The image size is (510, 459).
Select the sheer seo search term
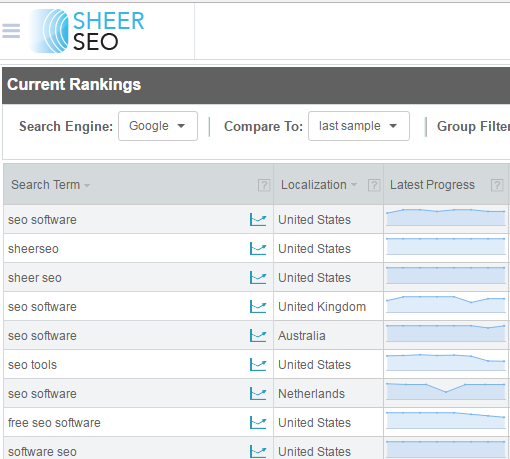tap(35, 278)
